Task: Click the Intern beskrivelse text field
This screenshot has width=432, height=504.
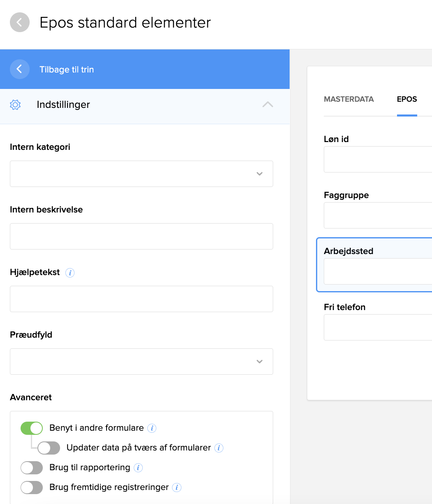Action: tap(141, 236)
